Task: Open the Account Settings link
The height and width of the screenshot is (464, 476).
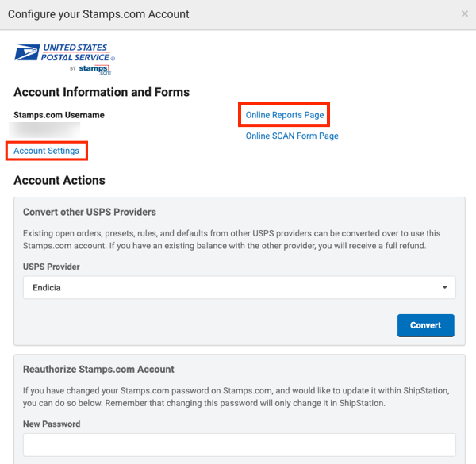Action: point(47,151)
